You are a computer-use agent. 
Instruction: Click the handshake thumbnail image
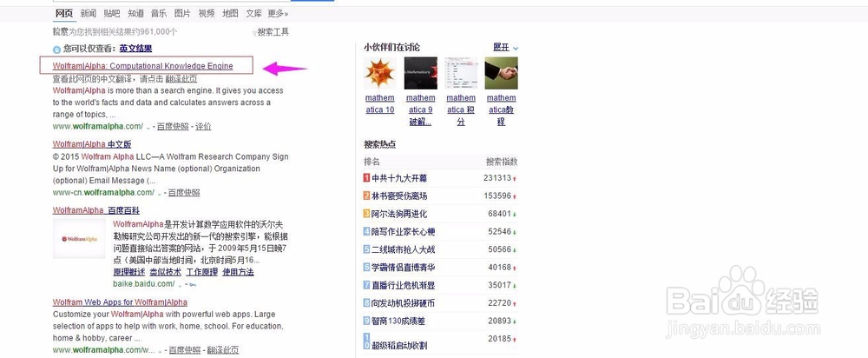(501, 73)
